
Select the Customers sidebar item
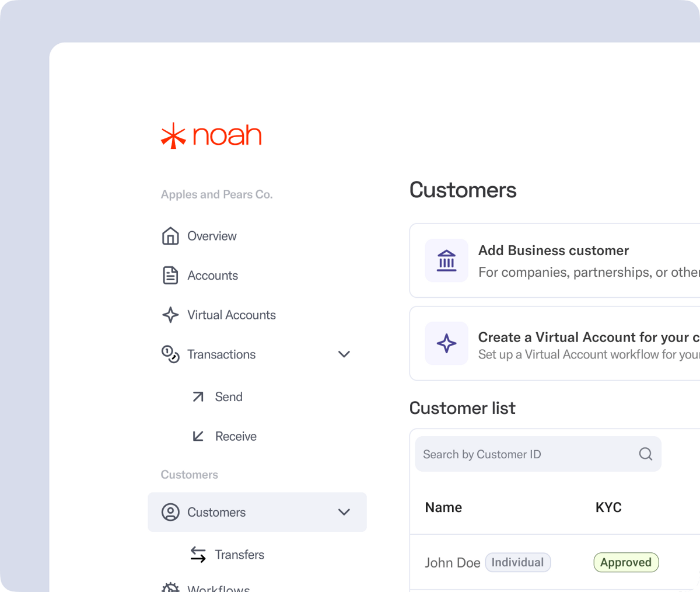[257, 512]
